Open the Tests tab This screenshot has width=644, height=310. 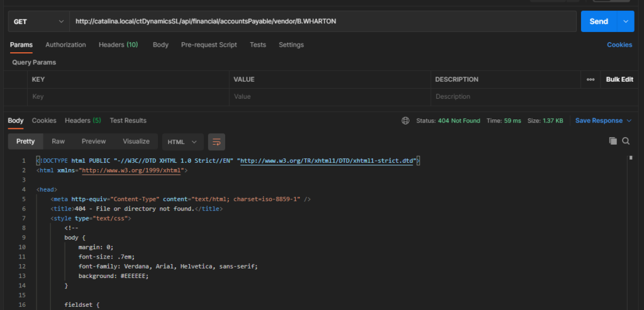pos(258,45)
